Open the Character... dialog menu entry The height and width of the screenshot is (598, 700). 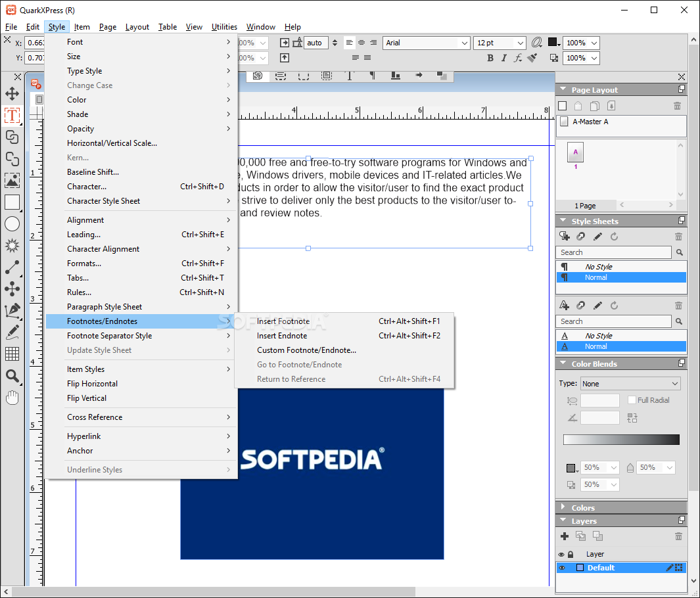pyautogui.click(x=141, y=187)
